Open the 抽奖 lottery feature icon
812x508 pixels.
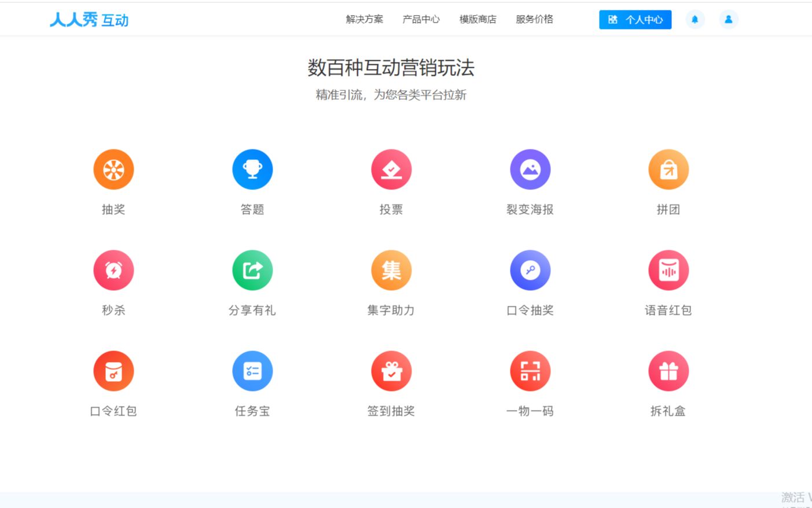coord(113,169)
